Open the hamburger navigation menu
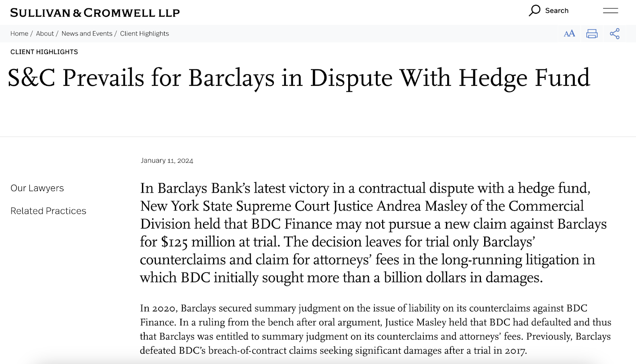Viewport: 636px width, 364px height. pyautogui.click(x=611, y=11)
